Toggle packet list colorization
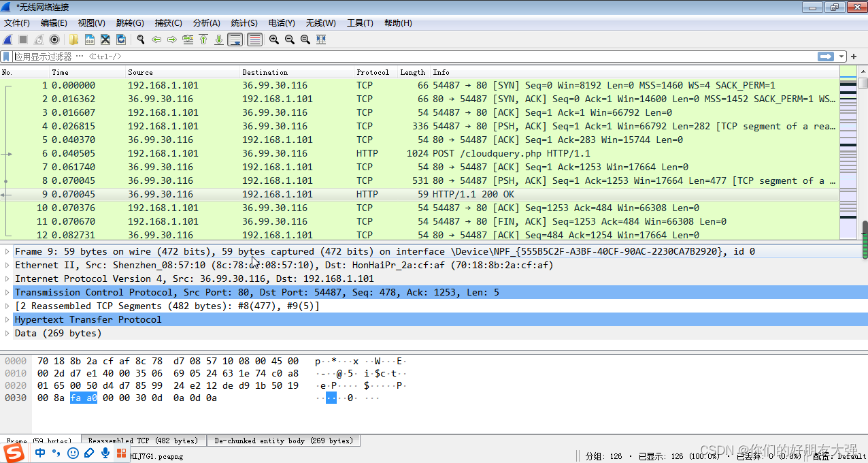Image resolution: width=868 pixels, height=463 pixels. click(x=254, y=39)
